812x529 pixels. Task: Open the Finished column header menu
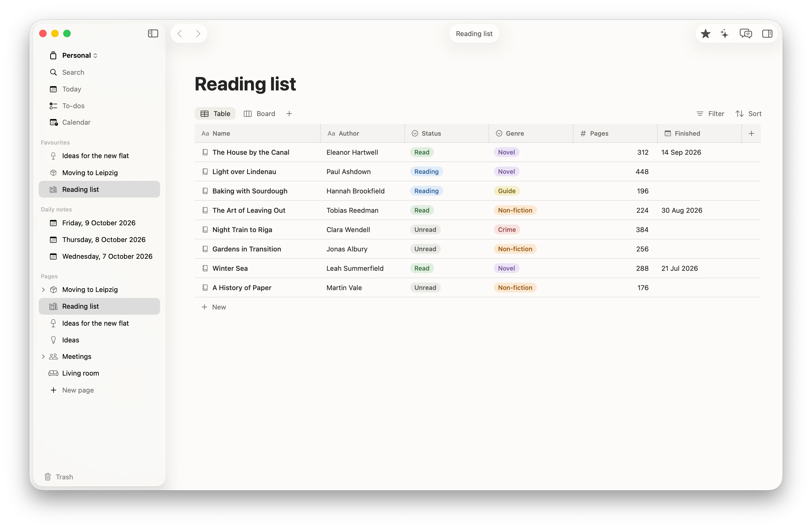(700, 133)
